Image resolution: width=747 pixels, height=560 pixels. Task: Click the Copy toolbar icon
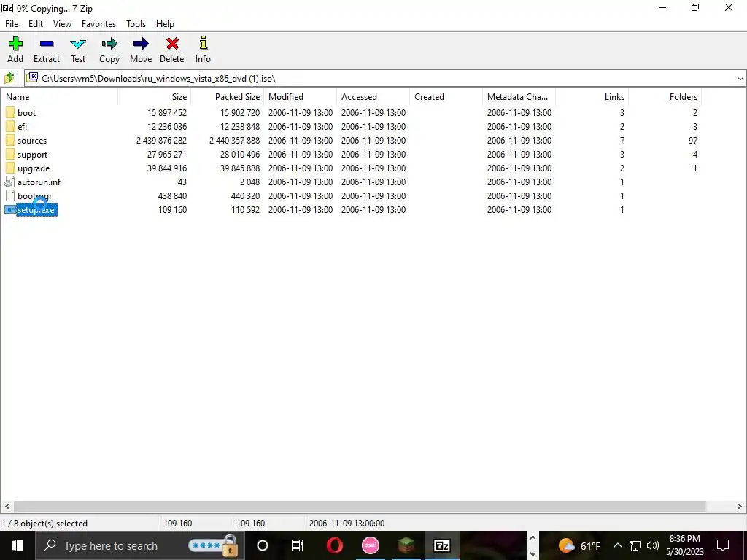[x=109, y=44]
